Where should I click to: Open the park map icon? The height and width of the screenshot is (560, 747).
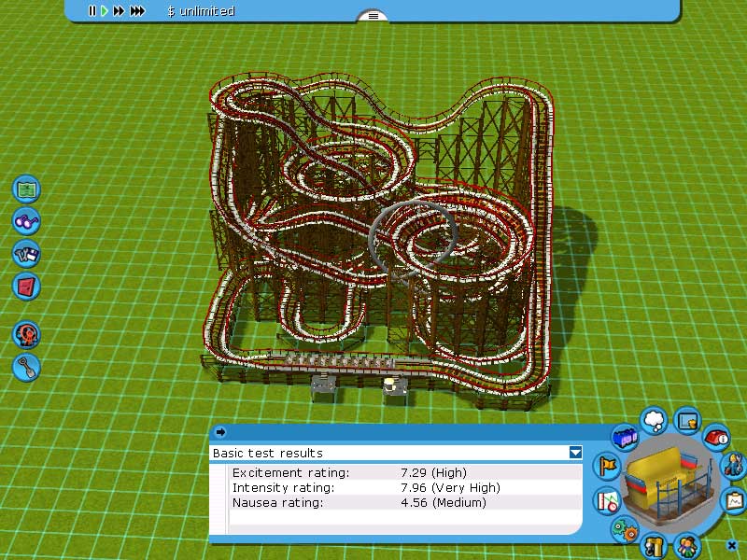(x=27, y=189)
